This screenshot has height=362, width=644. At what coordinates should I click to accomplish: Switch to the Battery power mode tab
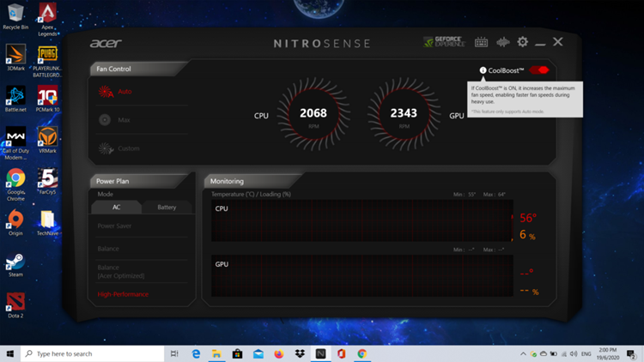point(167,208)
